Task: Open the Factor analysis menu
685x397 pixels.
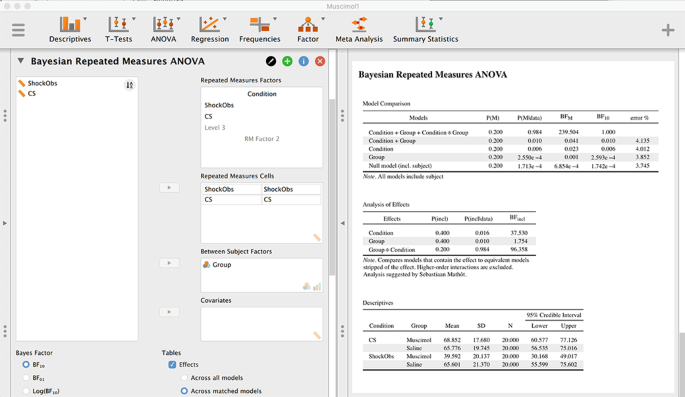Action: click(x=308, y=30)
